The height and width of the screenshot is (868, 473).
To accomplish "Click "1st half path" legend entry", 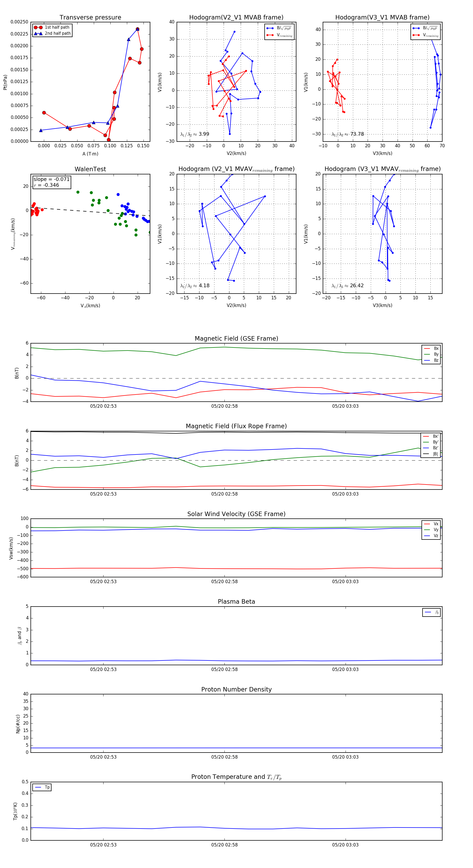I will tap(53, 27).
